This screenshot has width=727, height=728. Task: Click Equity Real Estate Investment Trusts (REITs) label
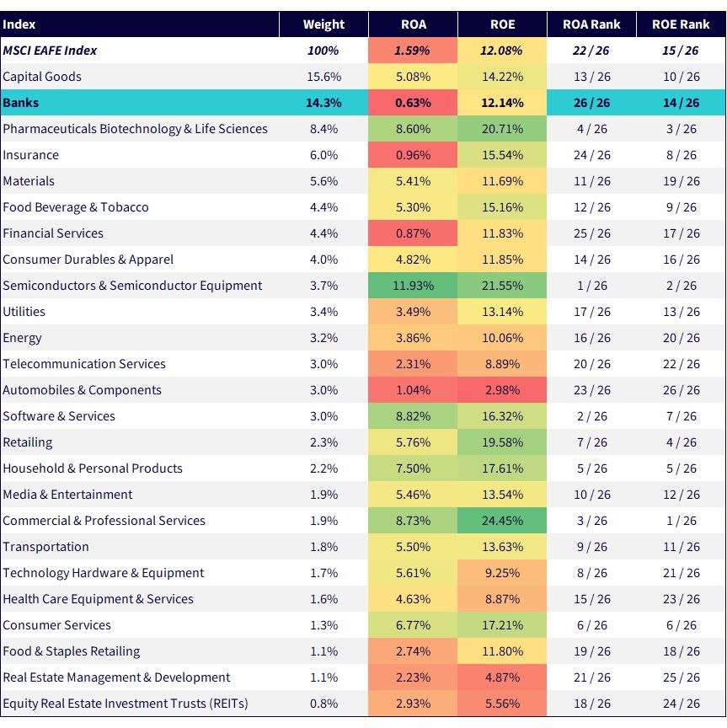126,704
